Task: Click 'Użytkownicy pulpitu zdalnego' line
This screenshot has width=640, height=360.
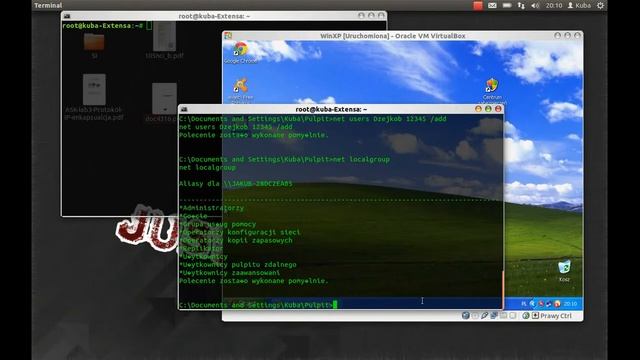Action: pyautogui.click(x=238, y=264)
